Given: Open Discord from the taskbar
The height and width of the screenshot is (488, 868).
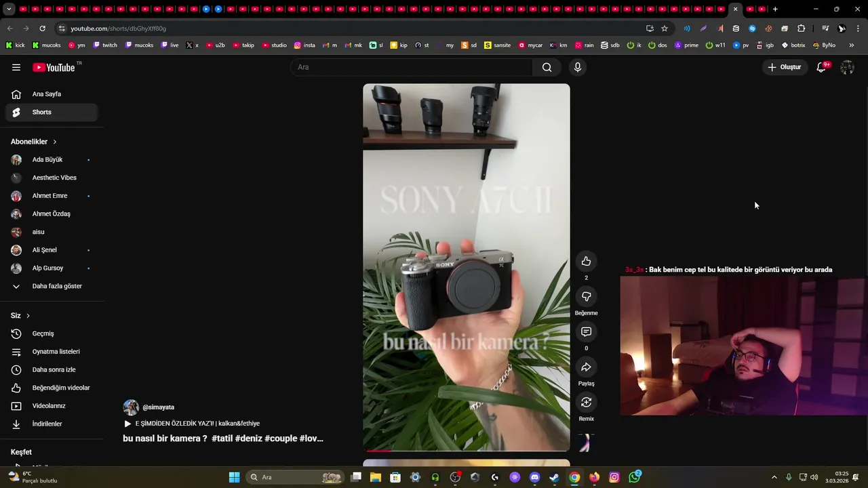Looking at the screenshot, I should 534,477.
